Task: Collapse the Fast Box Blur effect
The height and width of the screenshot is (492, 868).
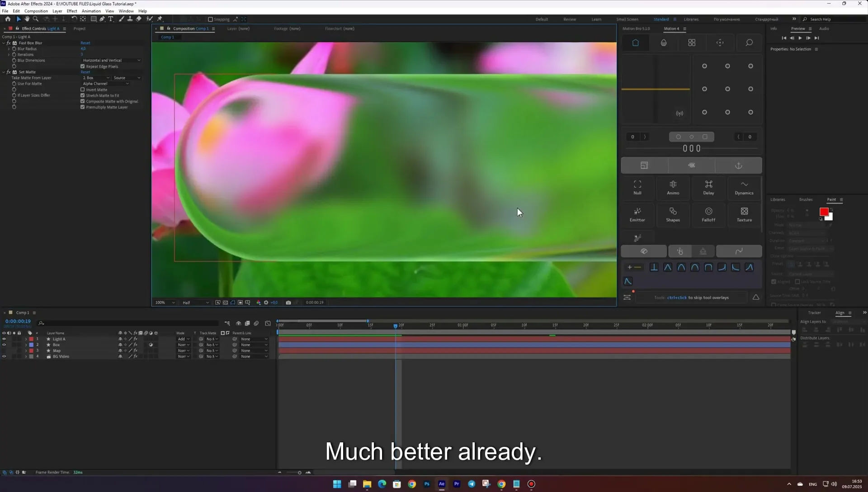Action: pos(4,43)
